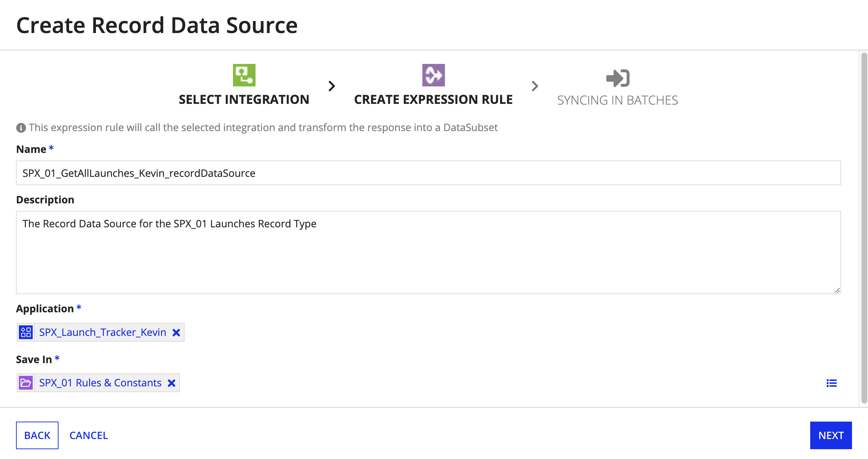
Task: Click chevron before Syncing in Batches step
Action: (535, 86)
